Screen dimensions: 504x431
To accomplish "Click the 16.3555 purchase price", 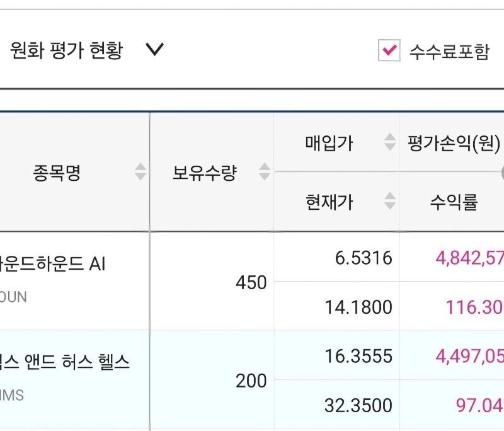I will pyautogui.click(x=358, y=356).
